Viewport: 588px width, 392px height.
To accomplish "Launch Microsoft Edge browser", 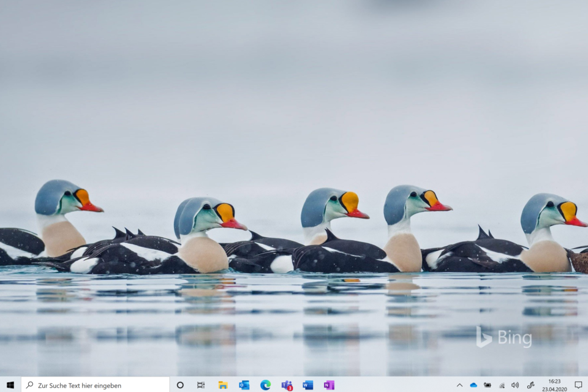I will coord(265,385).
